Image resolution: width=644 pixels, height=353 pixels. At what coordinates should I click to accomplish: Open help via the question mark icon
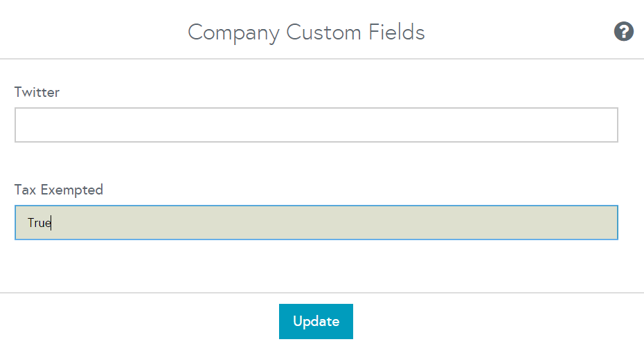(x=624, y=32)
